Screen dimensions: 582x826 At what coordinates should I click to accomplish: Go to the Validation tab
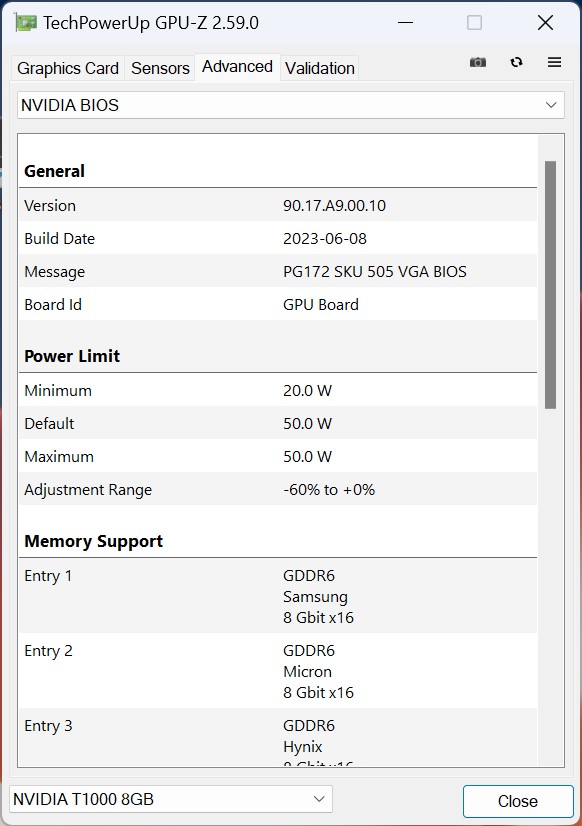click(320, 68)
